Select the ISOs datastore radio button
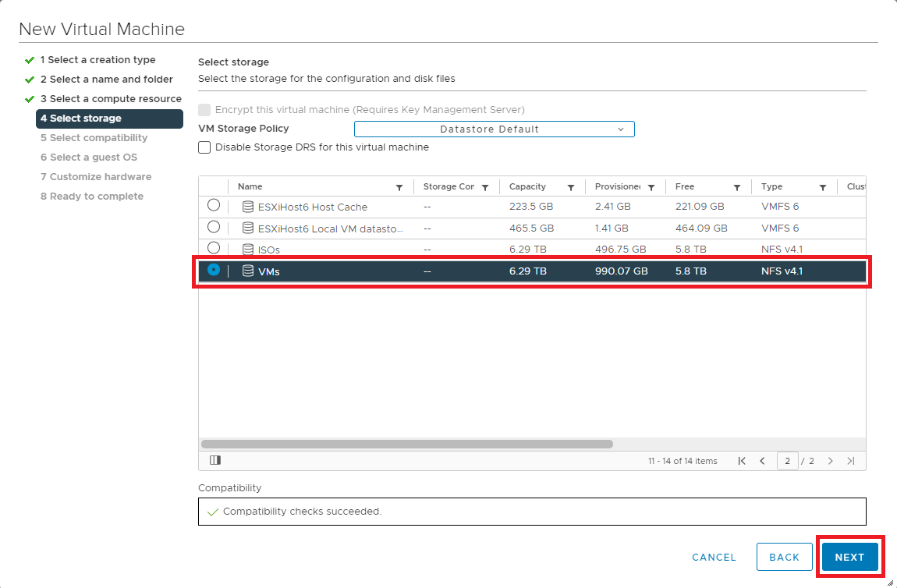 [214, 248]
